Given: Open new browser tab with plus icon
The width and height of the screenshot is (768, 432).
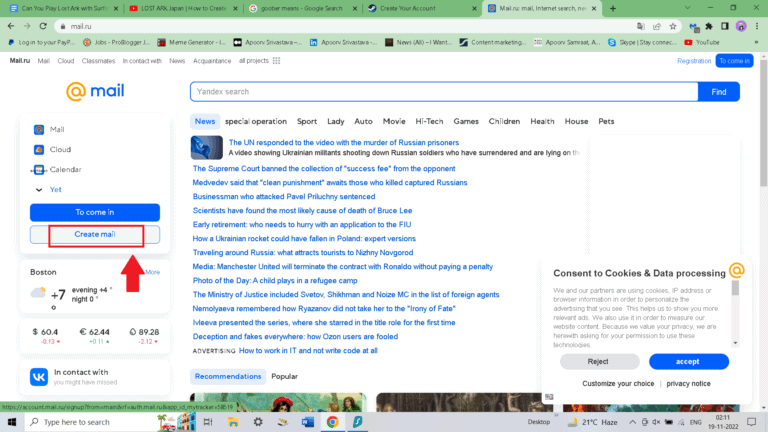Looking at the screenshot, I should (613, 8).
